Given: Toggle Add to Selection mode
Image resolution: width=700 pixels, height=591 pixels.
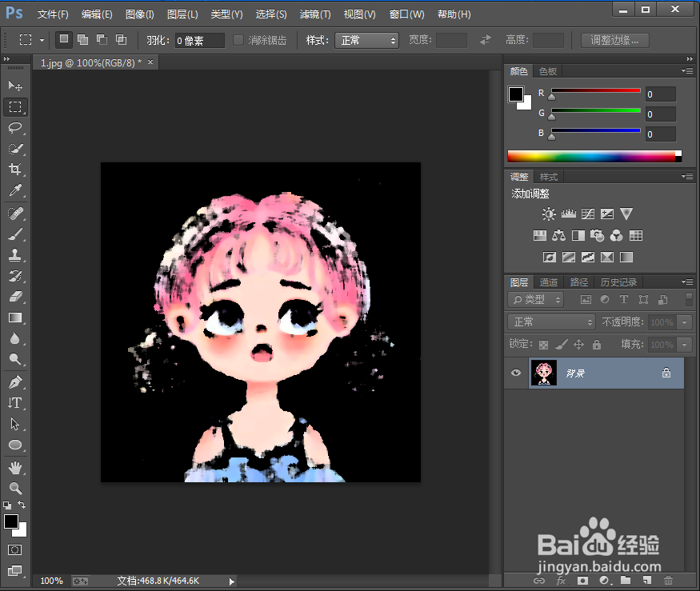Looking at the screenshot, I should [82, 40].
